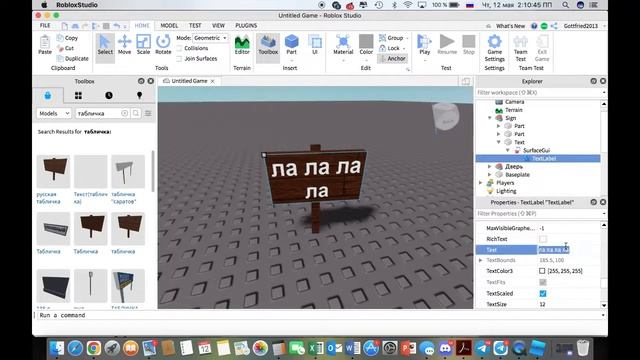Switch to the VIEW ribbon tab
Screen dimensions: 640x360
[x=218, y=25]
